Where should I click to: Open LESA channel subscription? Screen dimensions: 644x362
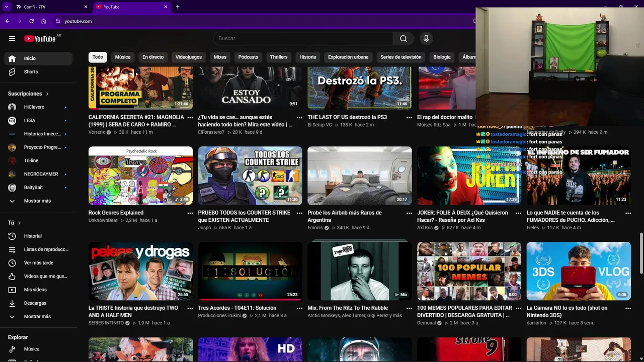tap(39, 121)
